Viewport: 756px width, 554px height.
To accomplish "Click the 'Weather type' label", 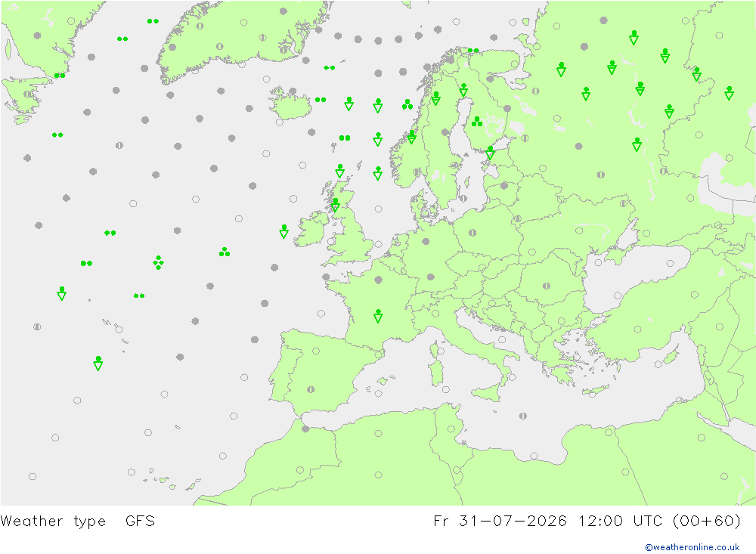I will click(53, 522).
